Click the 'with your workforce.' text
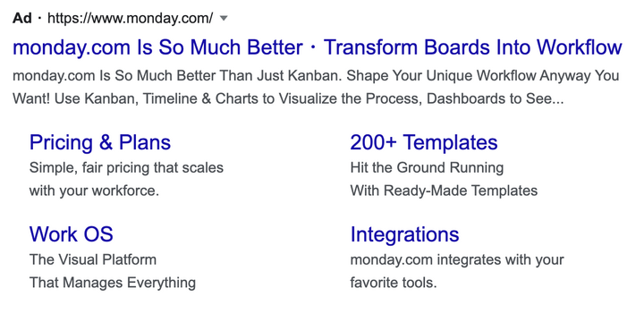 (x=94, y=191)
